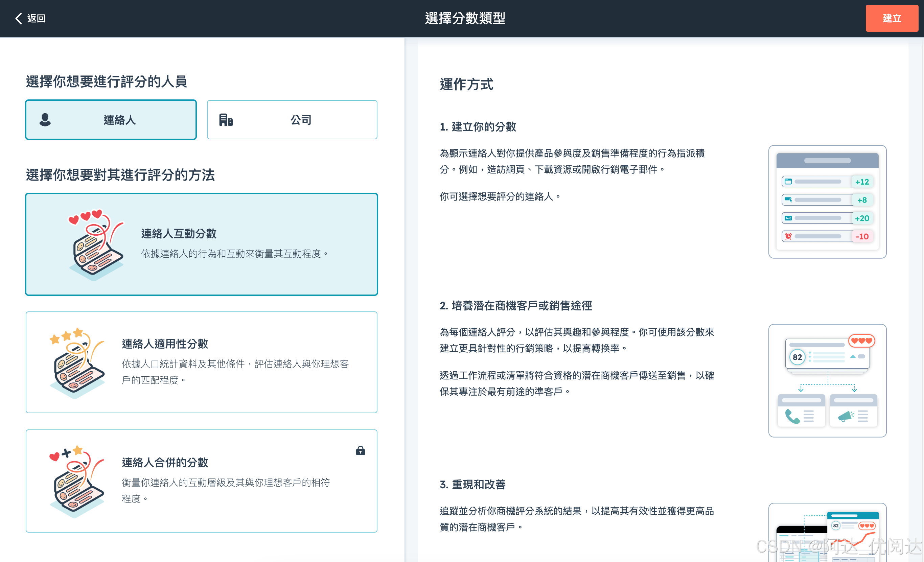The width and height of the screenshot is (924, 562).
Task: Click the contact person silhouette icon
Action: pos(45,120)
